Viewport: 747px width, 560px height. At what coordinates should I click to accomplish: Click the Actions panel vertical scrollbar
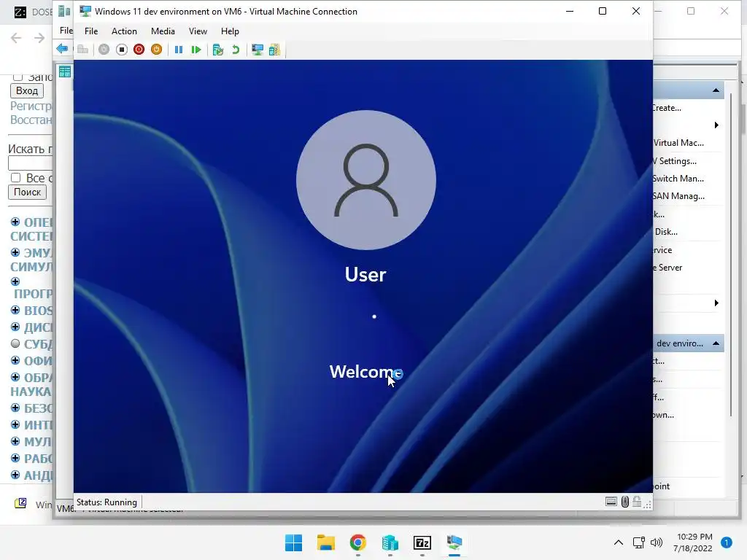[x=730, y=254]
